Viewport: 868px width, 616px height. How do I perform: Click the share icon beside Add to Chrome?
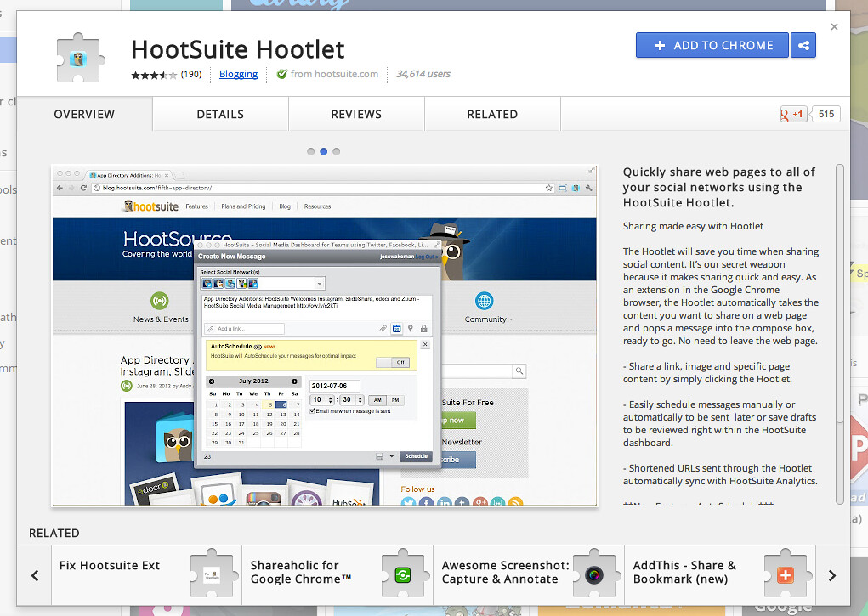pos(803,46)
